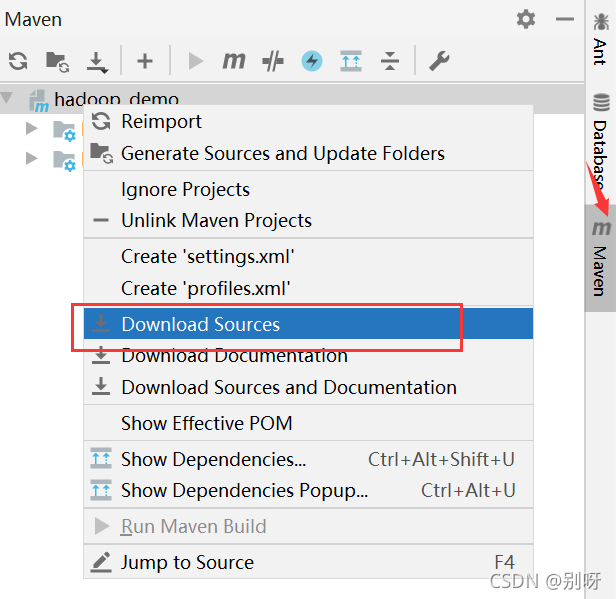Viewport: 616px width, 599px height.
Task: Expand second folder node under hadoop_demo
Action: point(31,158)
